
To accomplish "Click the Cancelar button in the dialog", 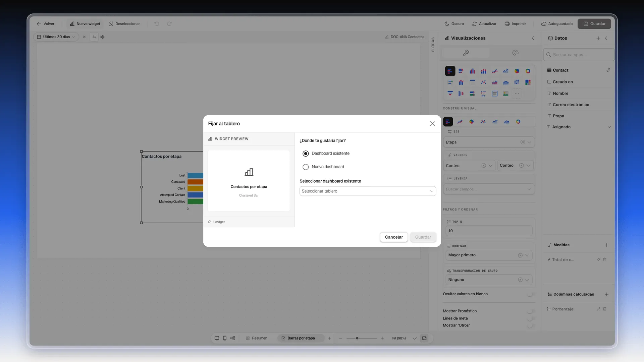I will tap(394, 237).
